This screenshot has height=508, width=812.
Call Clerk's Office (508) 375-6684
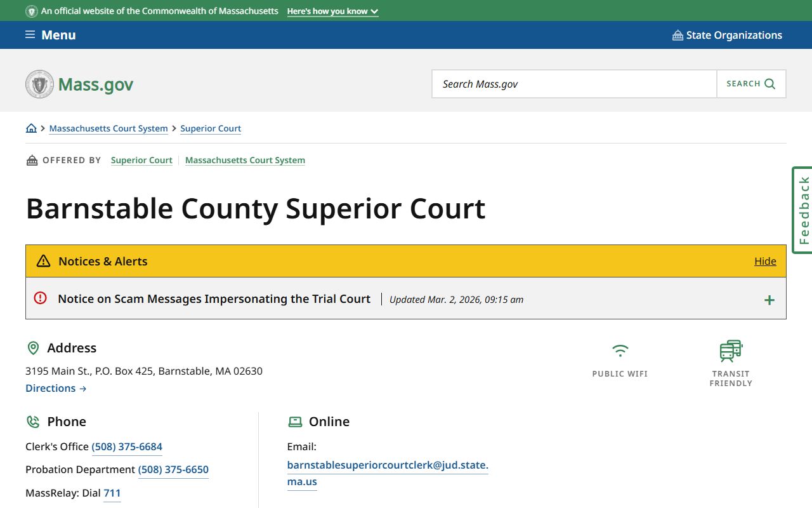(x=127, y=446)
